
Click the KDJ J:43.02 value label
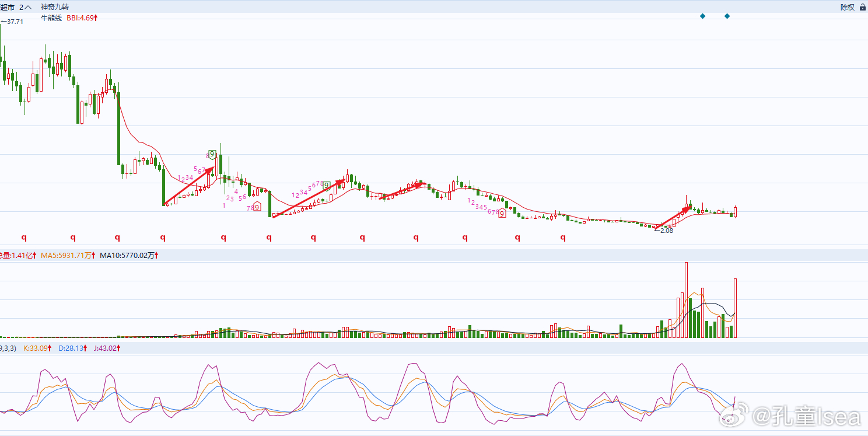(x=107, y=348)
